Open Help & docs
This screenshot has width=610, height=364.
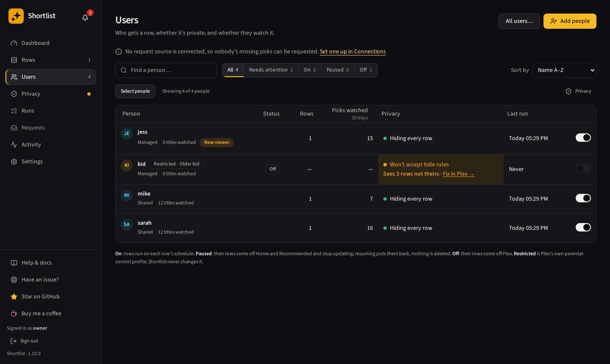coord(51,262)
